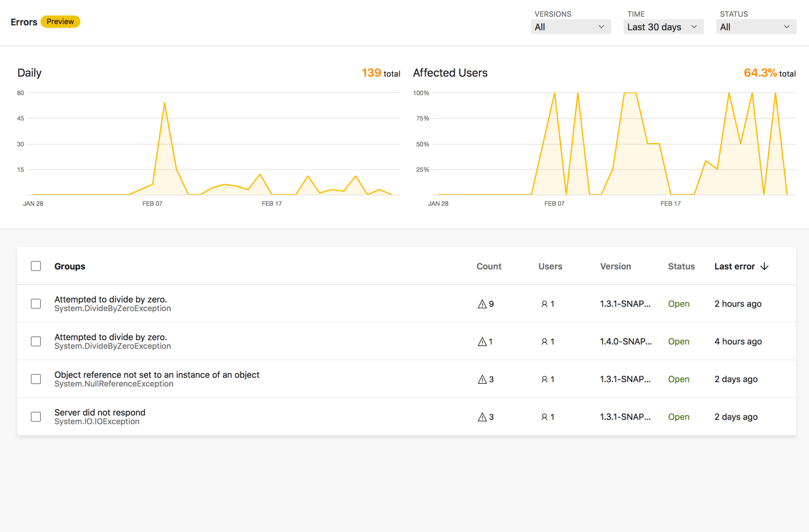809x532 pixels.
Task: Sort the table by Status column
Action: coord(681,266)
